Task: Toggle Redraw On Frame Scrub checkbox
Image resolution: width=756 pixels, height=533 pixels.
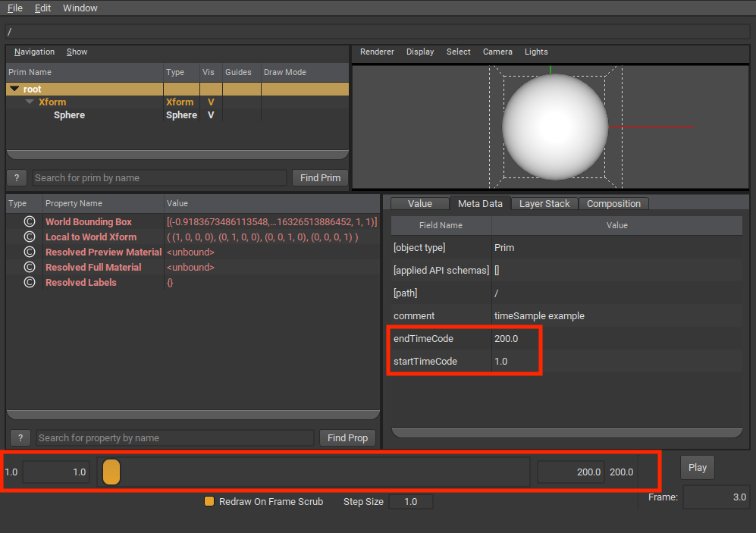Action: (209, 502)
